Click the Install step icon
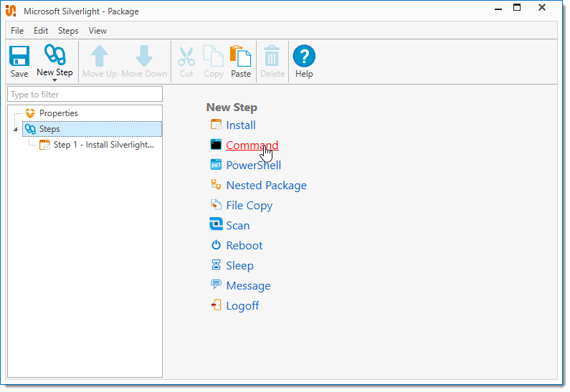Viewport: 570px width, 392px height. click(216, 125)
